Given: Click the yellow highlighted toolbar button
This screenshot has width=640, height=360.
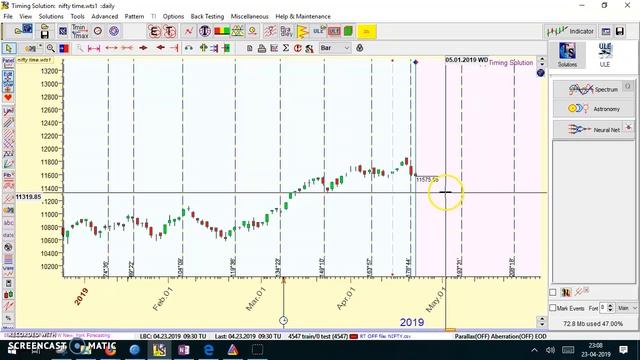Looking at the screenshot, I should 367,31.
